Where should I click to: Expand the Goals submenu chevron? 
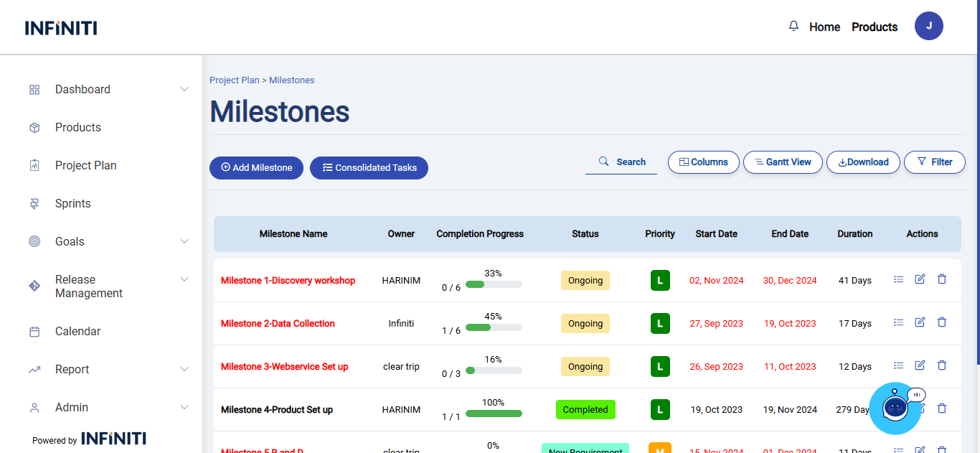click(184, 242)
